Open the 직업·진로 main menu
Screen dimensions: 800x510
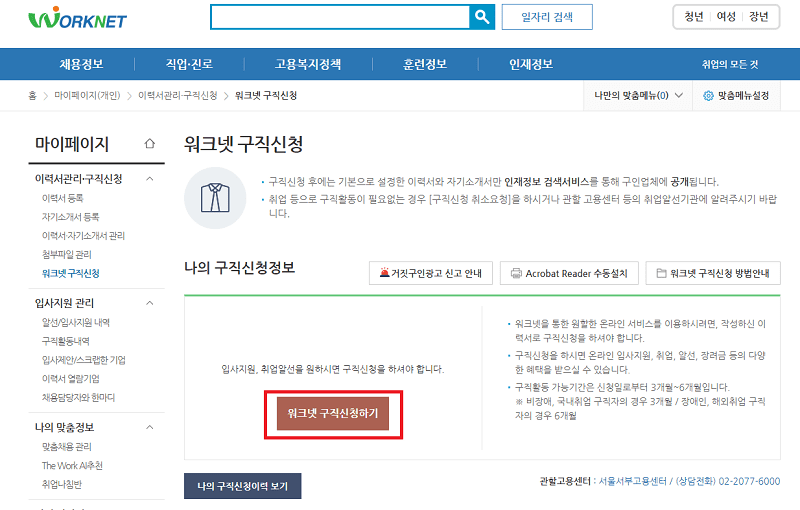pyautogui.click(x=189, y=64)
